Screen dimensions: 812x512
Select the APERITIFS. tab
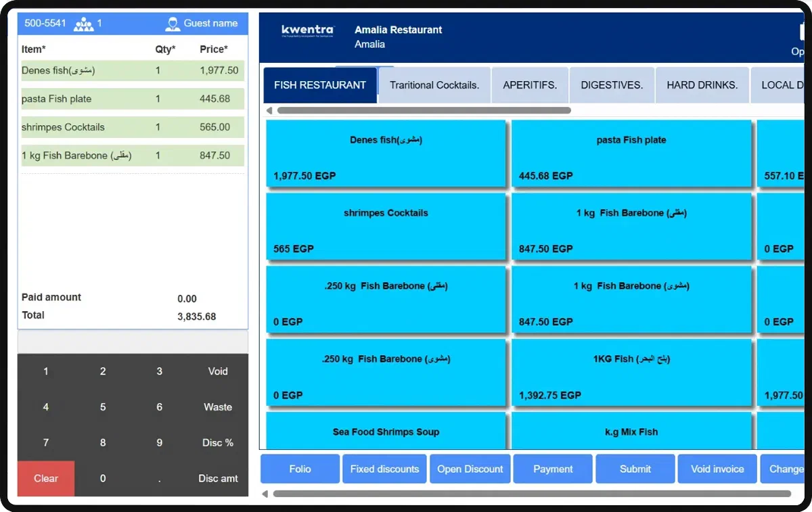[530, 85]
